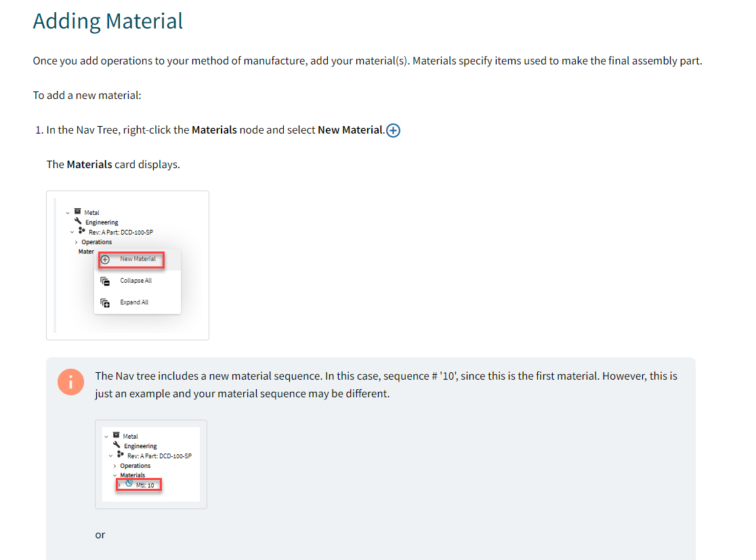This screenshot has width=756, height=560.
Task: Select the Materials node label in the note's tree
Action: [133, 475]
